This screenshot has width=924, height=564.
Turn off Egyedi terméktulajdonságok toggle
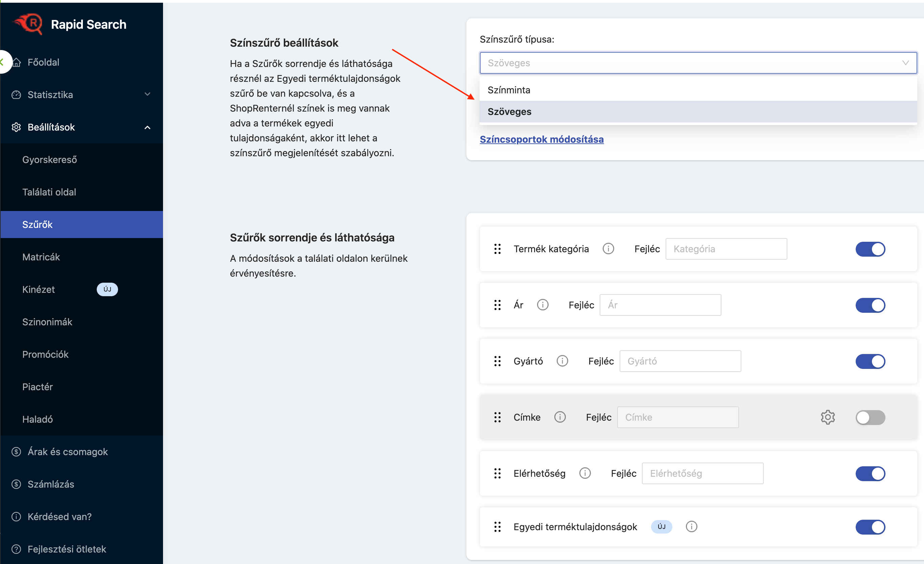pos(870,527)
